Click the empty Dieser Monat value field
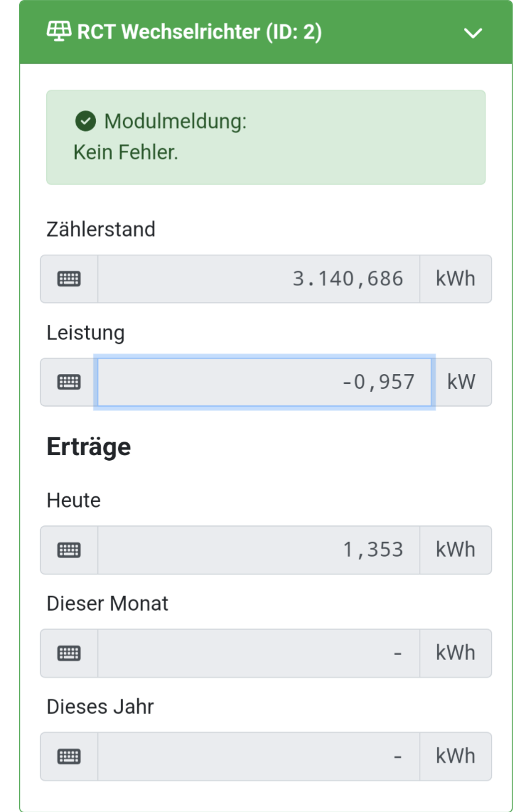Image resolution: width=531 pixels, height=812 pixels. pos(258,653)
